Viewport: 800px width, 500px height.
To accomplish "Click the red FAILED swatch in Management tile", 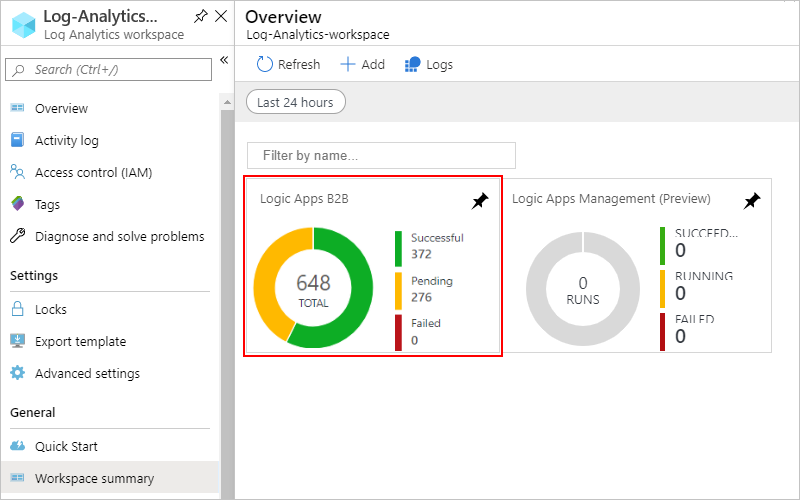I will [662, 332].
